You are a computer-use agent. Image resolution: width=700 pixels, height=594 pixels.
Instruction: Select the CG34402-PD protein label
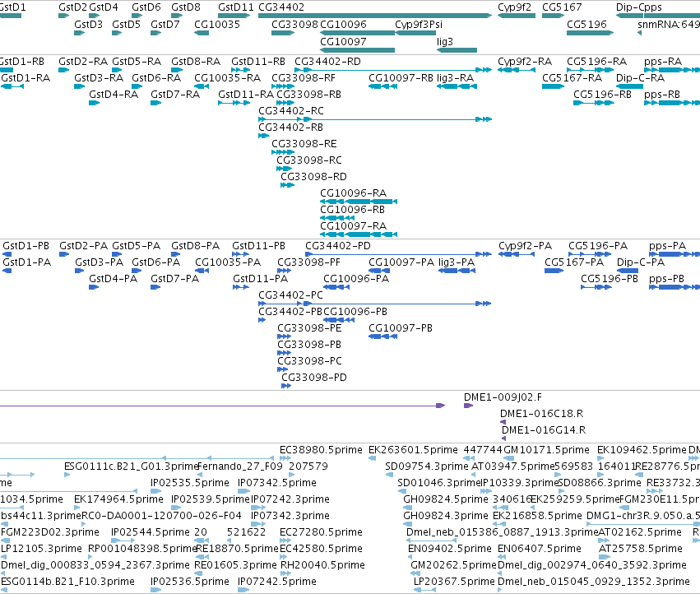pos(338,246)
